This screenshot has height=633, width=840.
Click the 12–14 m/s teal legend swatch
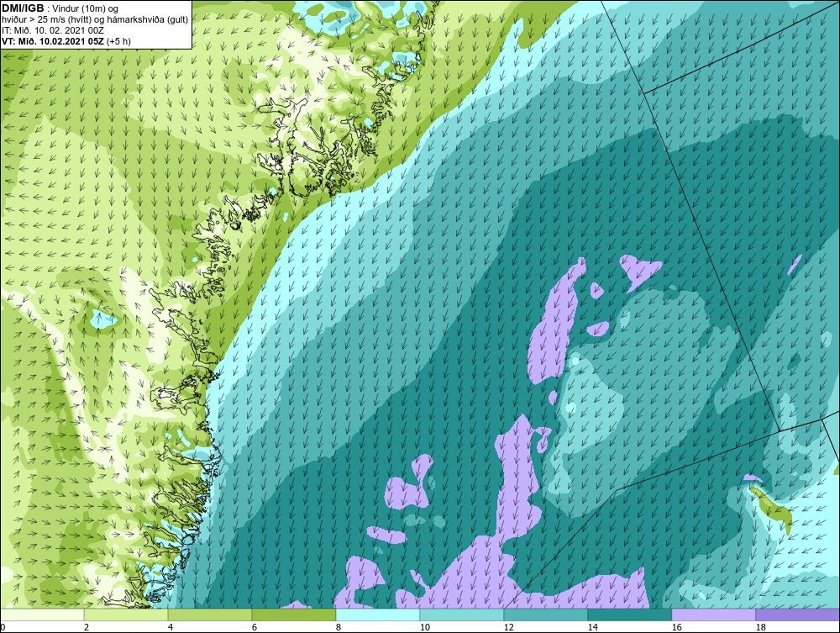(x=546, y=615)
